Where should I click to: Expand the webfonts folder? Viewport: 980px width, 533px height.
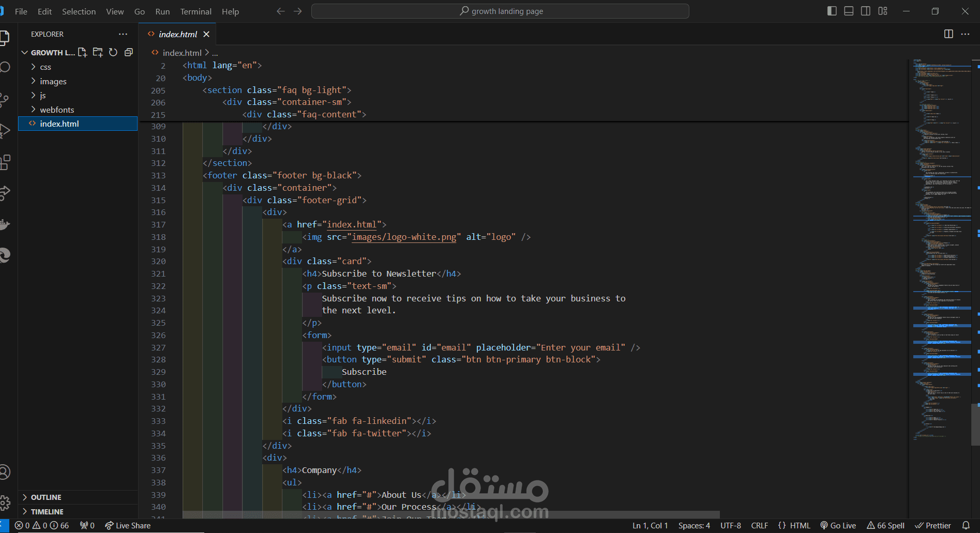coord(78,110)
